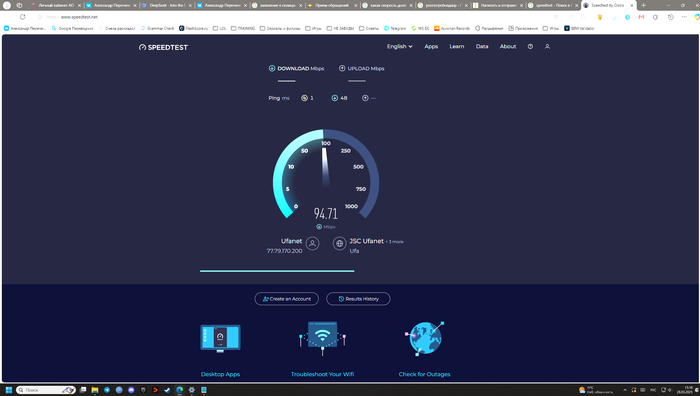This screenshot has height=396, width=700.
Task: Open Steam from the taskbar
Action: click(x=167, y=390)
